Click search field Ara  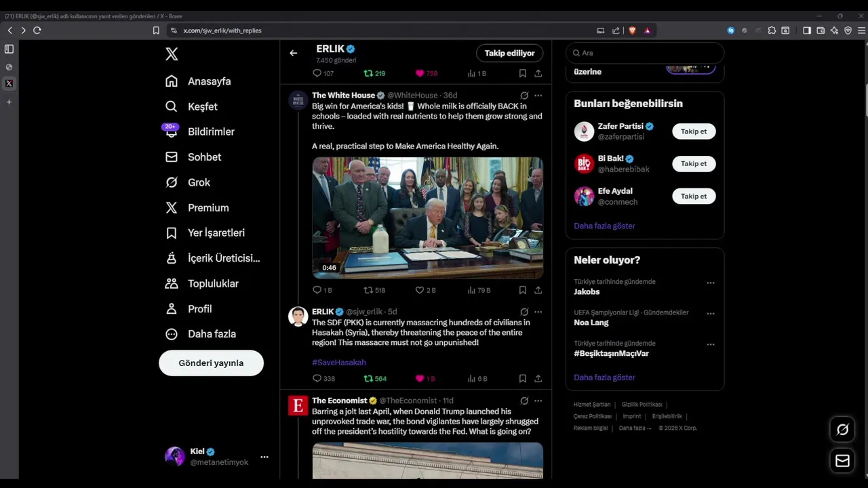click(645, 53)
